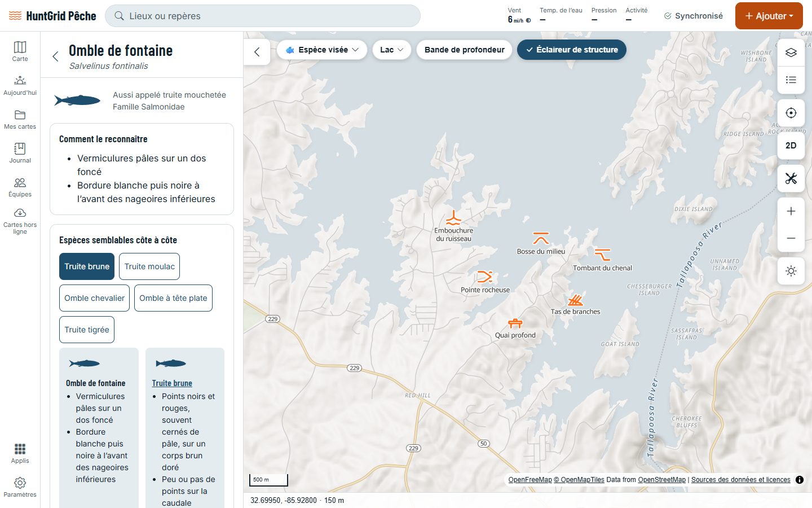
Task: Select Omble à tête plate chip
Action: click(173, 298)
